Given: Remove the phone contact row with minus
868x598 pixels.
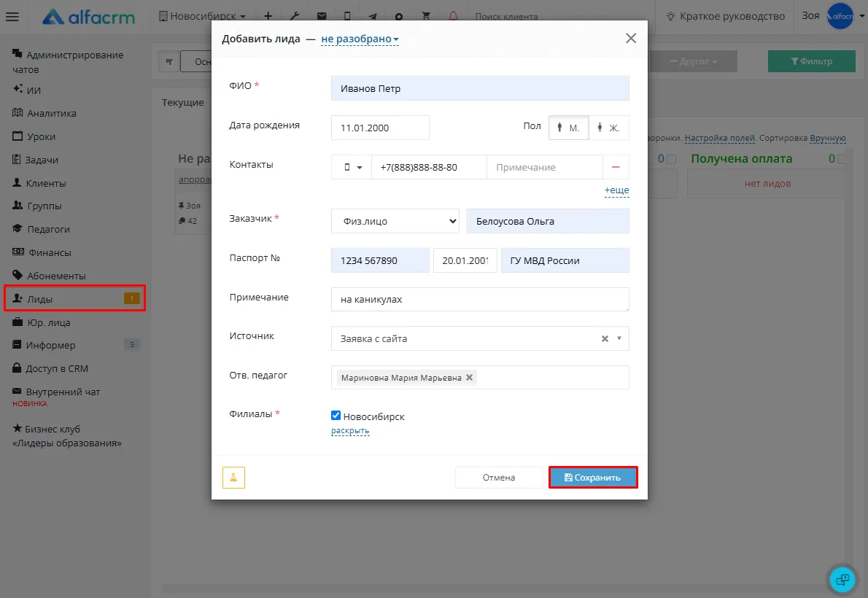Looking at the screenshot, I should (616, 167).
